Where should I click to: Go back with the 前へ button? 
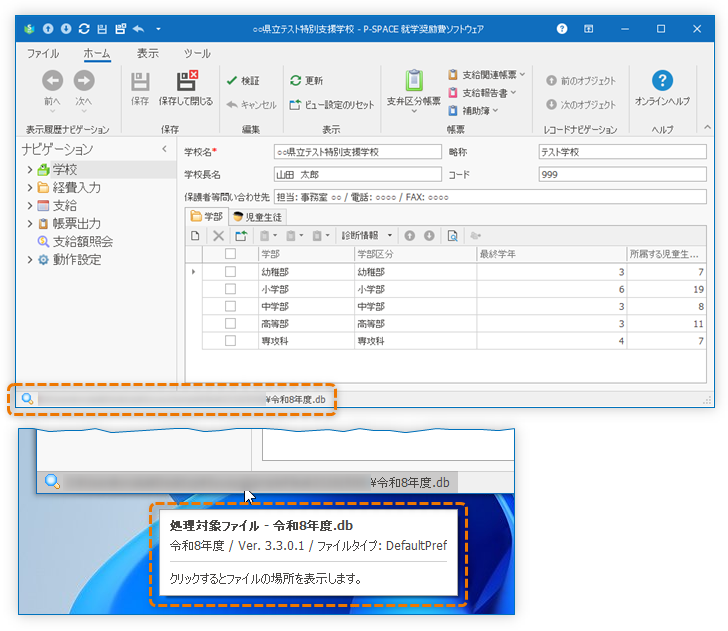[x=52, y=90]
